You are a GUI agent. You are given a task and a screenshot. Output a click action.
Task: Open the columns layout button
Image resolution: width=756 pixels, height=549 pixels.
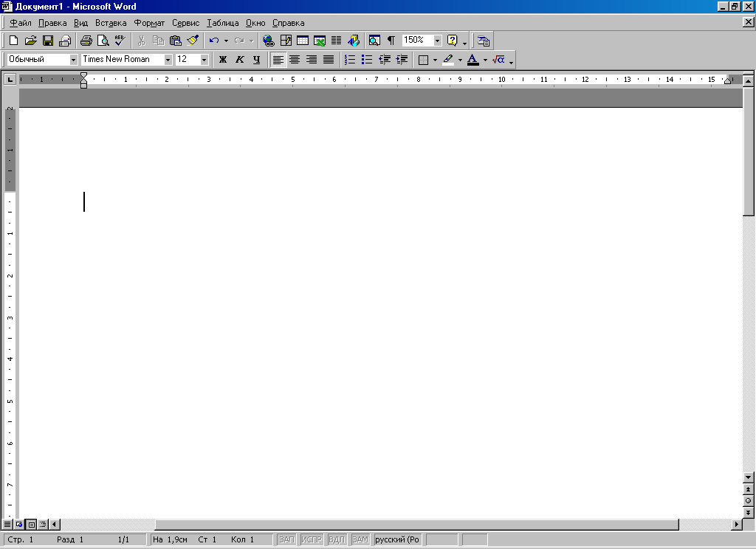click(x=336, y=41)
